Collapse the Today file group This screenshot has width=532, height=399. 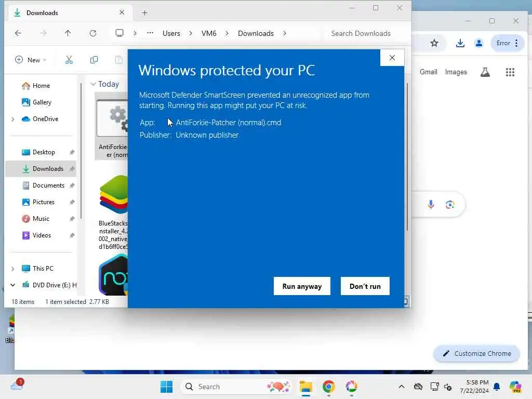[x=93, y=84]
